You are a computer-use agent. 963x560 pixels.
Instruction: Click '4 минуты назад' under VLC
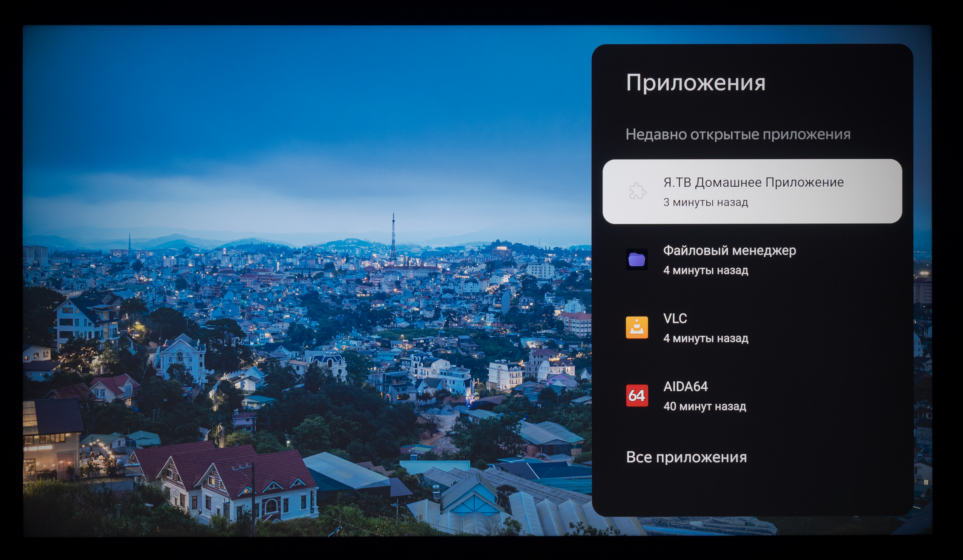pos(705,338)
